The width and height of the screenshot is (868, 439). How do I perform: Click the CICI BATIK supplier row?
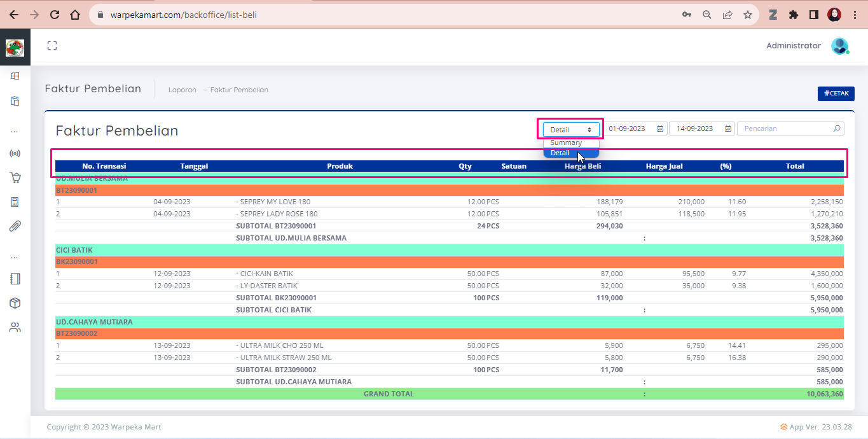coord(450,250)
